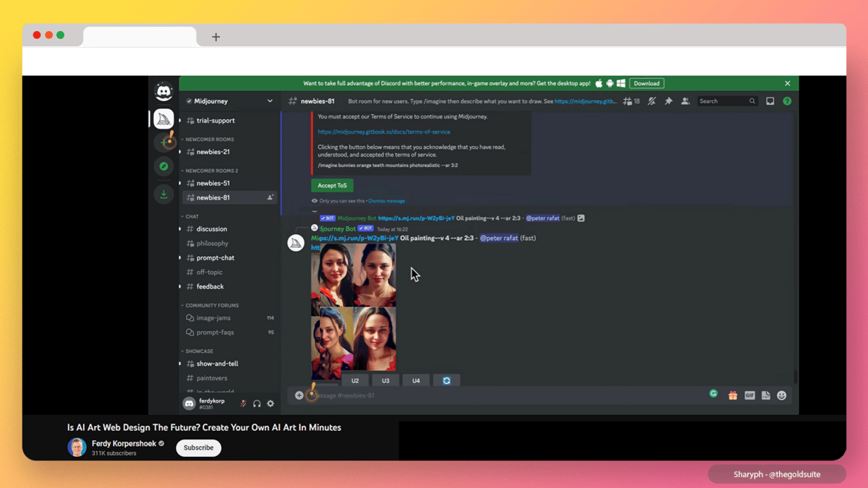Toggle channel notification mute bell icon
This screenshot has height=488, width=868.
tap(652, 101)
